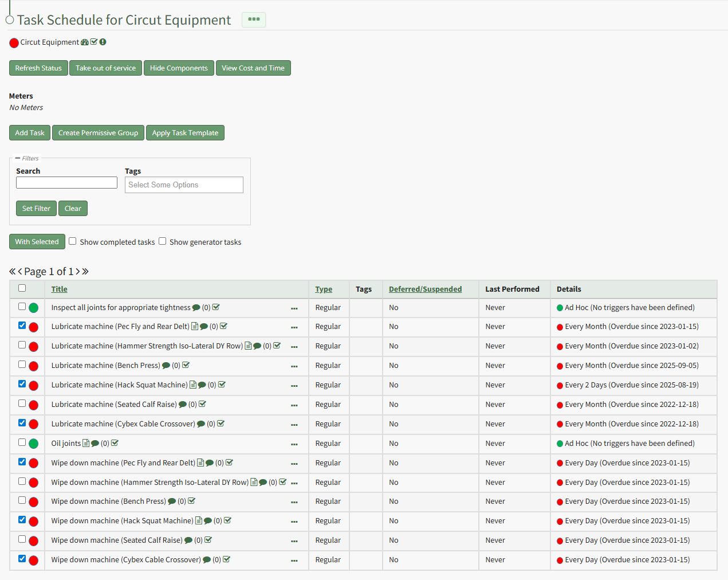Image resolution: width=728 pixels, height=580 pixels.
Task: Enable the Show completed tasks checkbox
Action: (73, 241)
